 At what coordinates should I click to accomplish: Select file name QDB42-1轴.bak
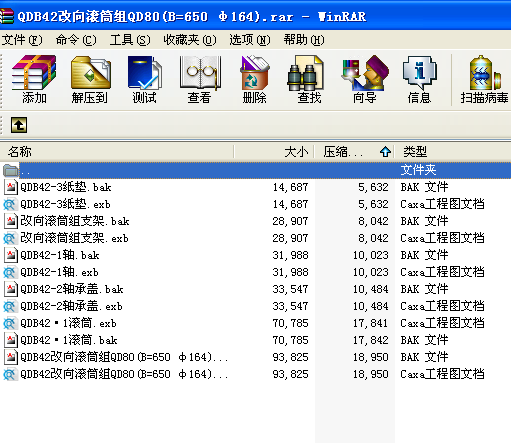[x=60, y=255]
